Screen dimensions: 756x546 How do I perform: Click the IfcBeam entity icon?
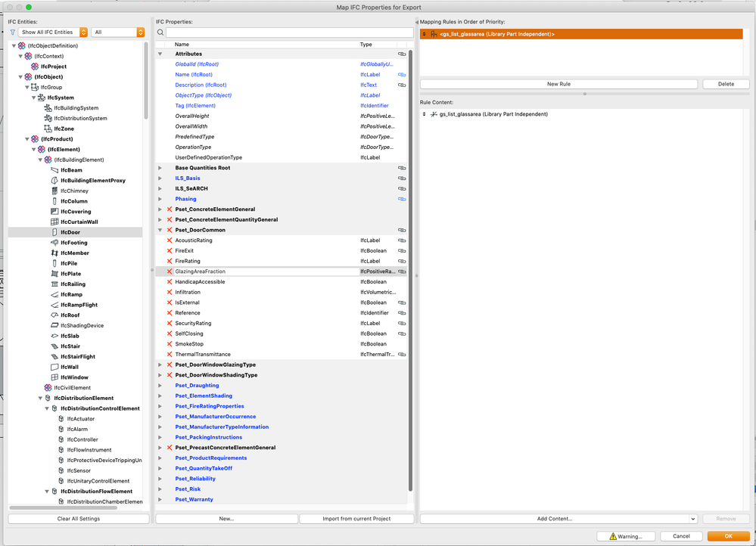coord(54,170)
